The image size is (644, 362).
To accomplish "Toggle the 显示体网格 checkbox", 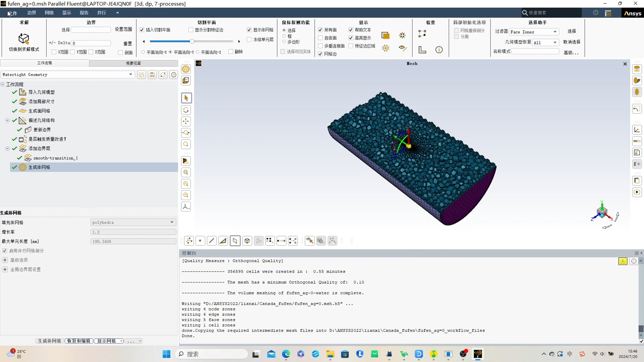I will coord(249,30).
